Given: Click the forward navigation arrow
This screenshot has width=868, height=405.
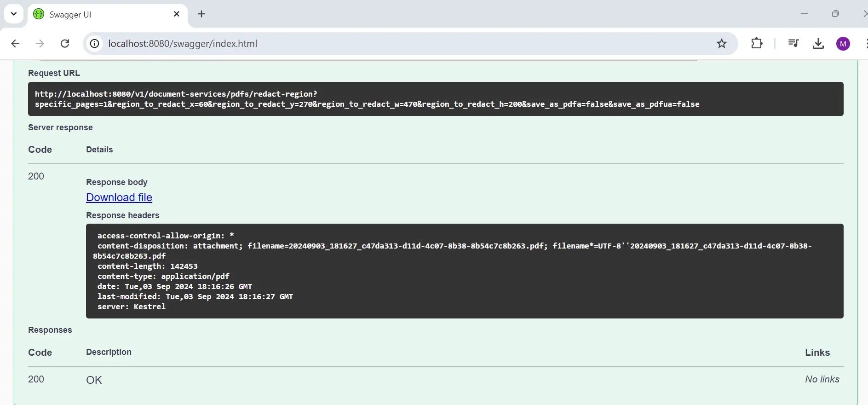Looking at the screenshot, I should click(40, 44).
